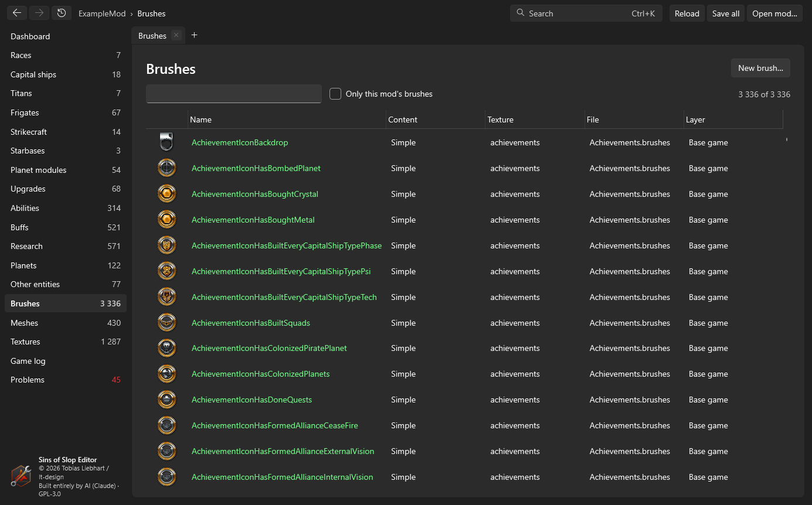Image resolution: width=812 pixels, height=505 pixels.
Task: Click the brushes list scrollbar thumb
Action: tap(787, 139)
